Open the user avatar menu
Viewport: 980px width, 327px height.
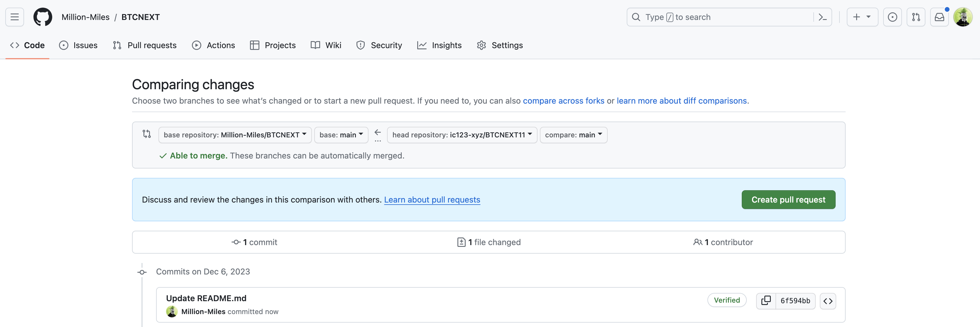click(x=963, y=17)
